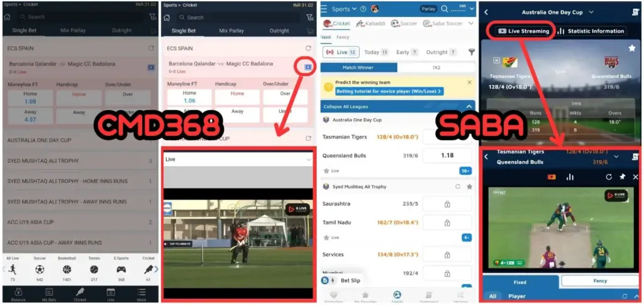Open Kabaddi sport tab
644x305 pixels.
[x=370, y=23]
